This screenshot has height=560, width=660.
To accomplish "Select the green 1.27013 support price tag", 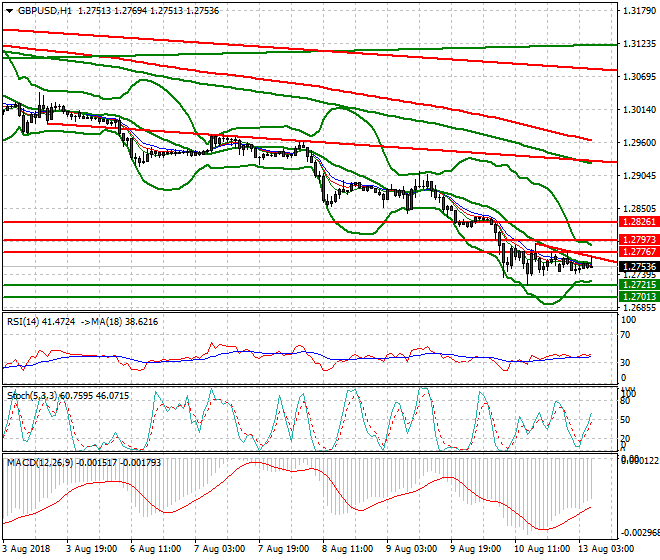I will click(x=637, y=297).
